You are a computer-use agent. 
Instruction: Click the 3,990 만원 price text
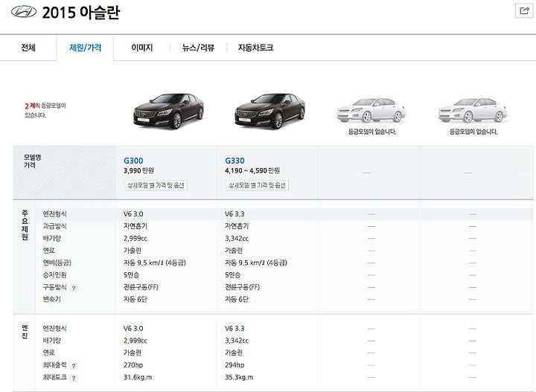click(x=138, y=170)
